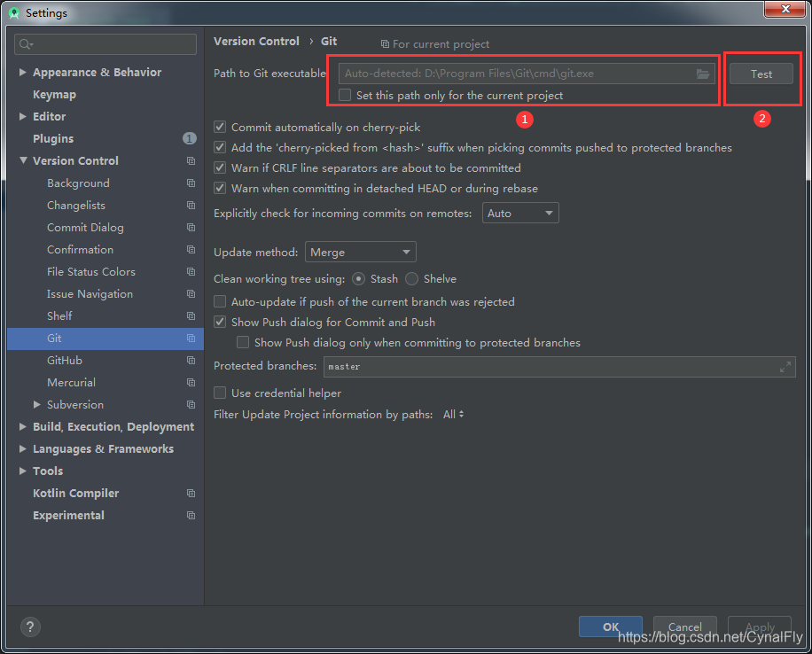Expand the Subversion node arrow
Image resolution: width=812 pixels, height=654 pixels.
(36, 405)
